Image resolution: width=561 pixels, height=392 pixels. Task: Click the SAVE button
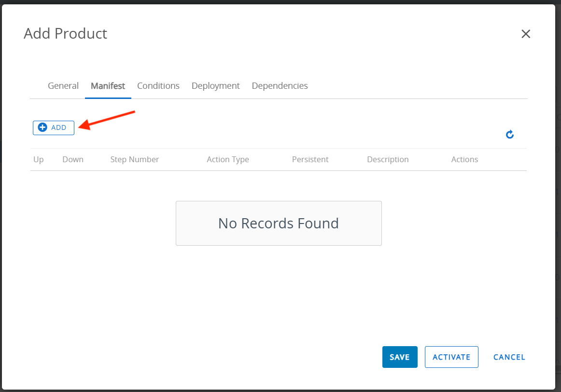(399, 357)
